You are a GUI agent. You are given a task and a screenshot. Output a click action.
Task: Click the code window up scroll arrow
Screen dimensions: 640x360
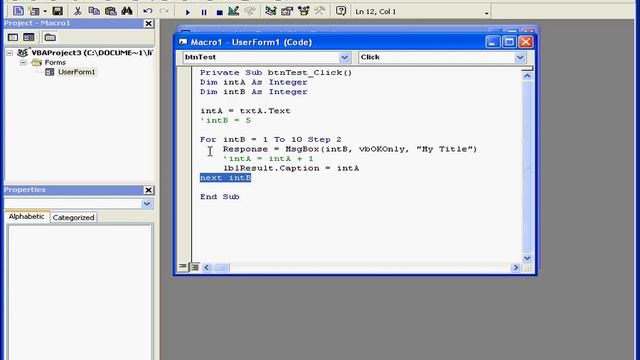[x=527, y=76]
